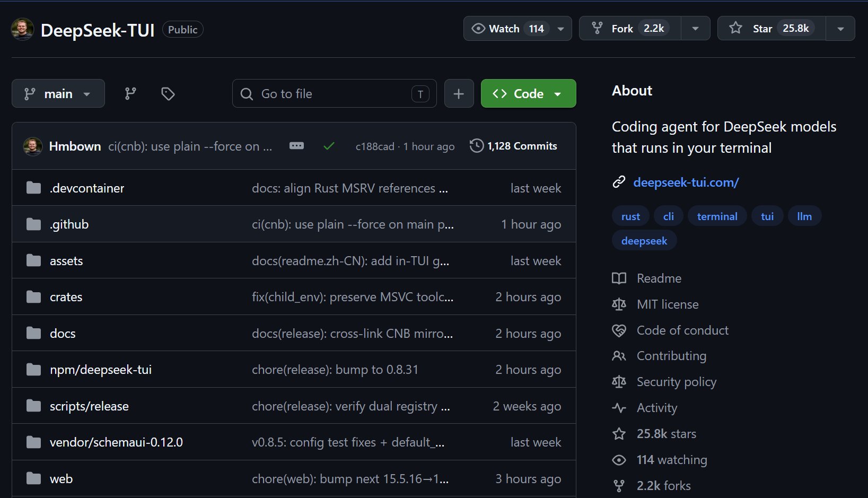Click the add file plus button

click(x=459, y=94)
